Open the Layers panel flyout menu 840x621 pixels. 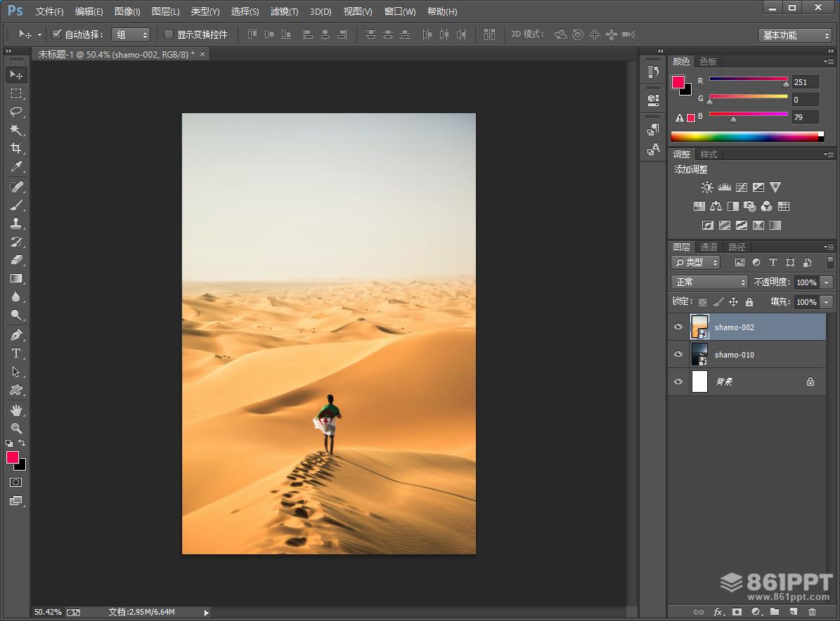click(x=829, y=247)
